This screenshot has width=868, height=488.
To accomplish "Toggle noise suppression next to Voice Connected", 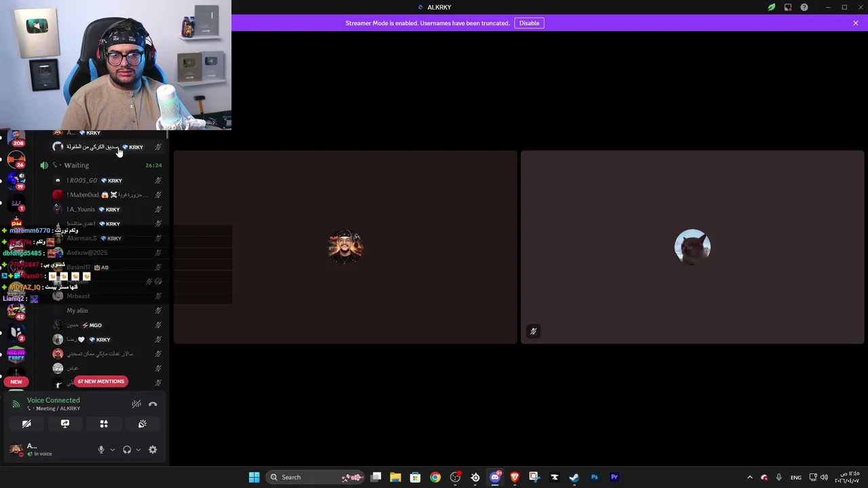I will pos(136,404).
